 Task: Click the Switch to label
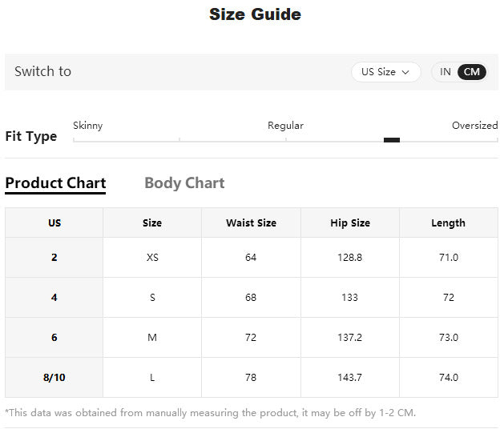[42, 71]
